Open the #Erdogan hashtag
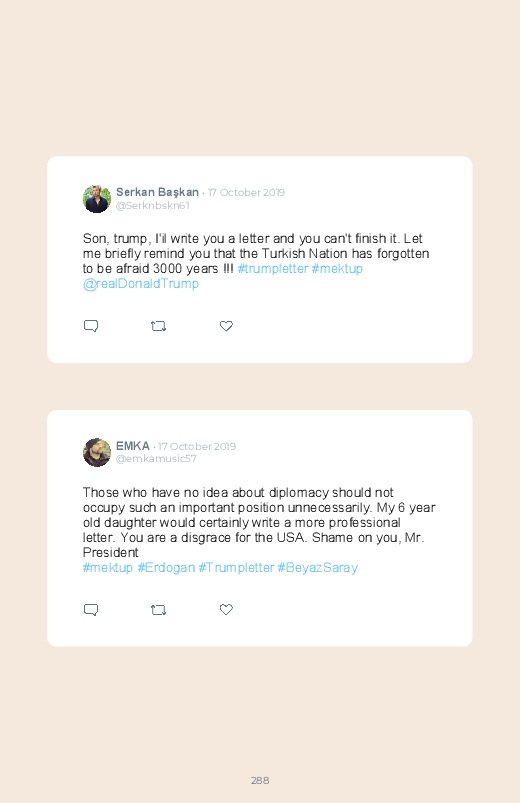Screen dimensions: 520x803 tap(167, 567)
